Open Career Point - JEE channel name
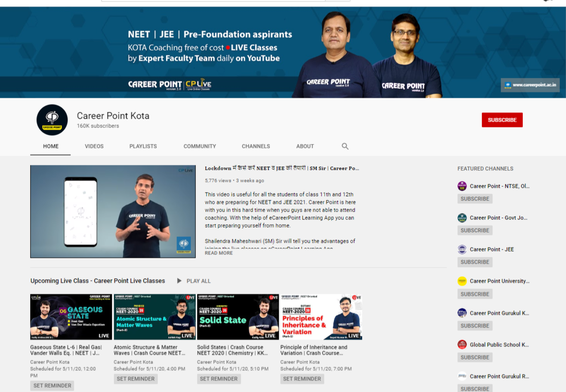Viewport: 566px width, 392px height. pyautogui.click(x=492, y=249)
